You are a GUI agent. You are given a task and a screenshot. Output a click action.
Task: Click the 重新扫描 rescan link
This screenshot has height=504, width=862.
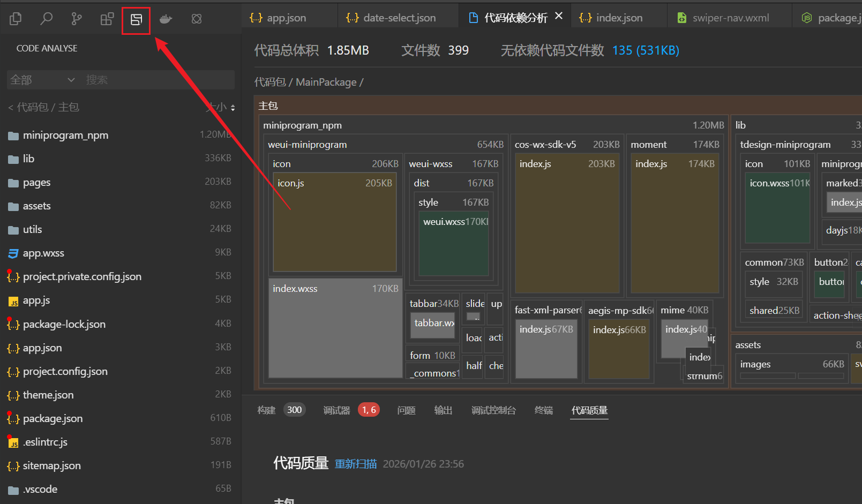click(x=356, y=464)
